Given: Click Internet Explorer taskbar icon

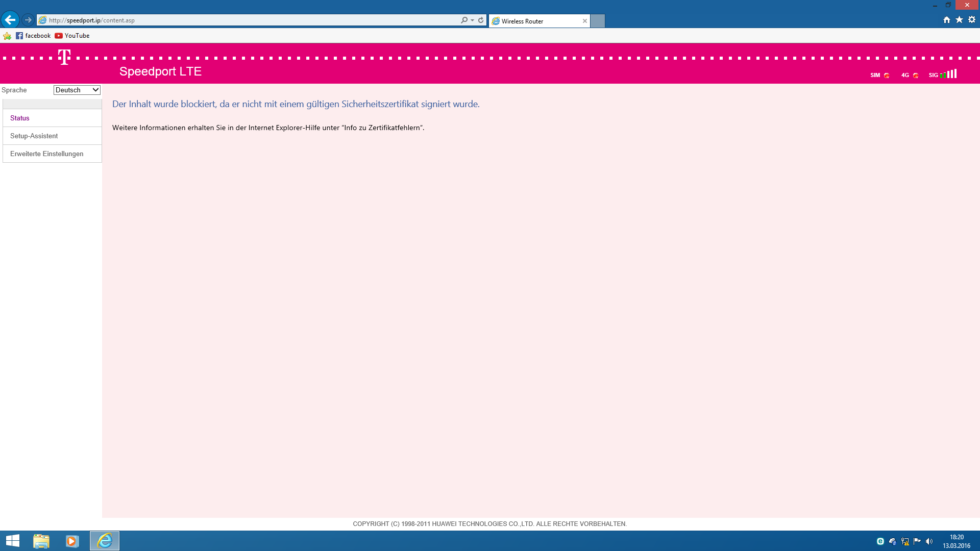Looking at the screenshot, I should pyautogui.click(x=105, y=541).
